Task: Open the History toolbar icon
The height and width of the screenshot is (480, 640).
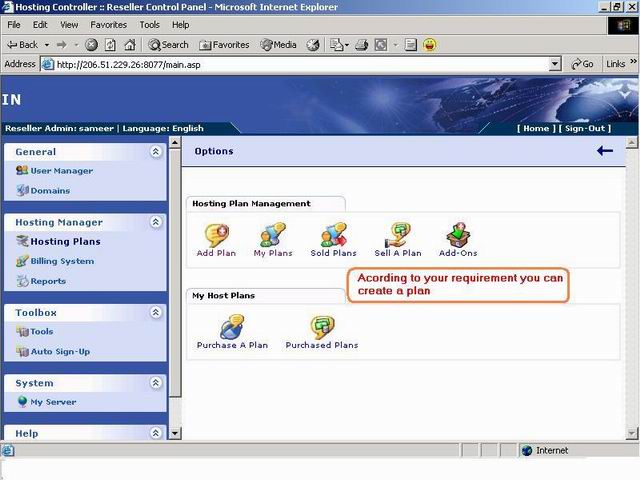Action: (x=313, y=45)
